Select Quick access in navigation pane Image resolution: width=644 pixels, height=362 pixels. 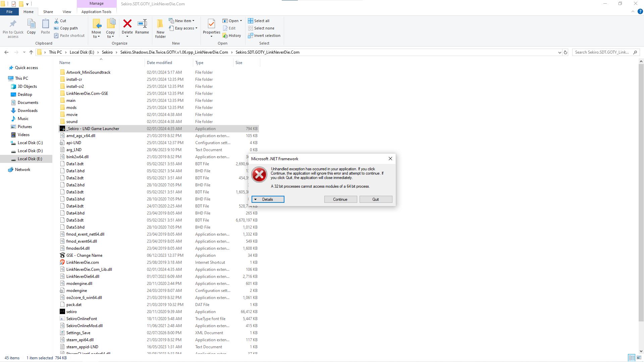[x=26, y=68]
